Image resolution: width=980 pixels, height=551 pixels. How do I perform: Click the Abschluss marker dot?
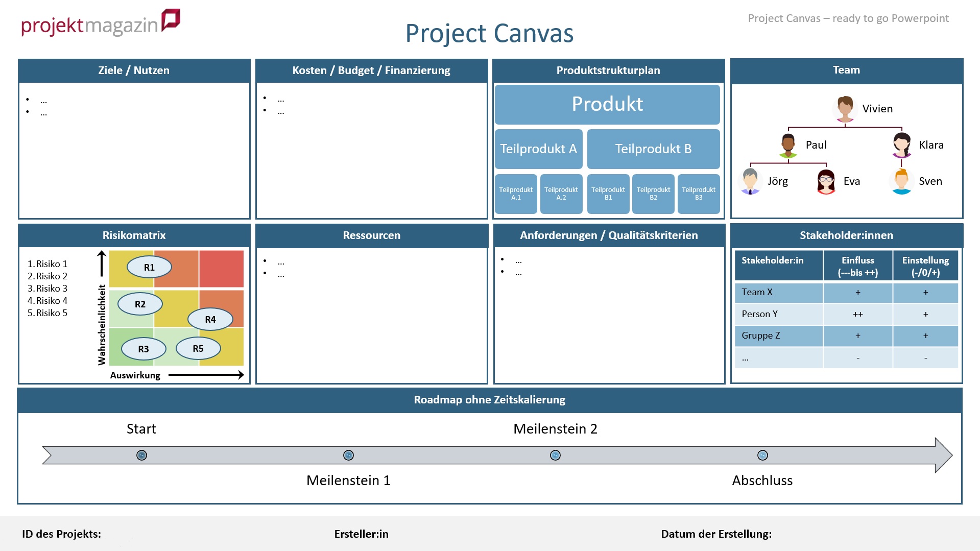point(762,455)
